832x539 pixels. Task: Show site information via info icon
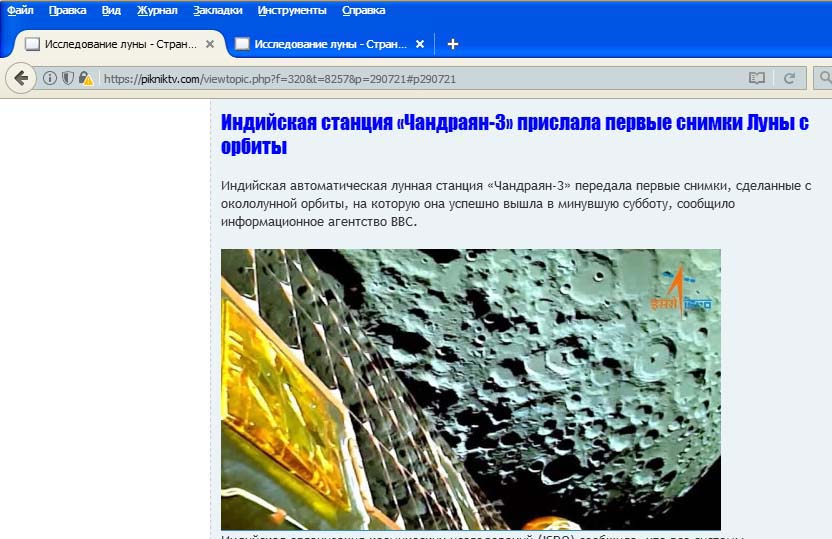(x=50, y=79)
